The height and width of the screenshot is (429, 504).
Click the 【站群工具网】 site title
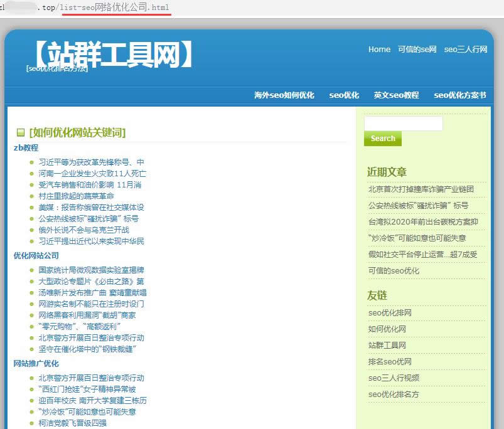(x=110, y=55)
